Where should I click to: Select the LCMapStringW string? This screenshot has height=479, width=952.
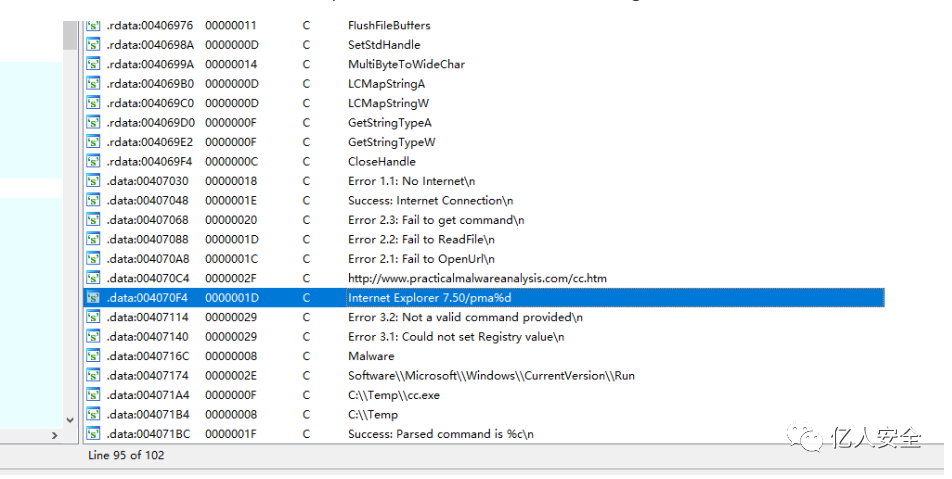[x=388, y=103]
